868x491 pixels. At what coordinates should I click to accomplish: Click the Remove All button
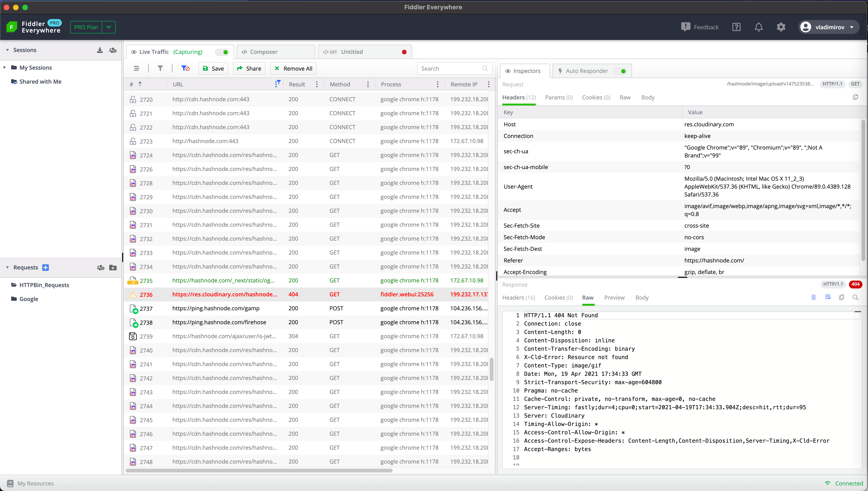(x=293, y=69)
